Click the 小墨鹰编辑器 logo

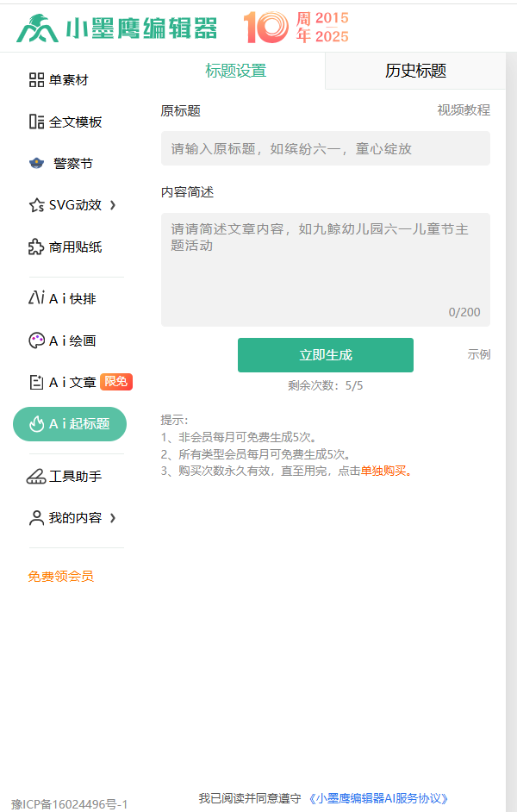121,27
